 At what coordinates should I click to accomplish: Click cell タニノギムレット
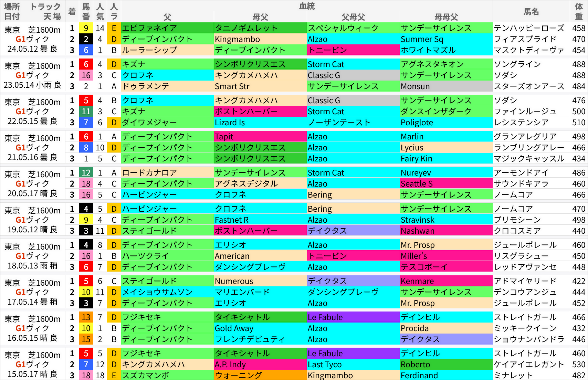260,28
